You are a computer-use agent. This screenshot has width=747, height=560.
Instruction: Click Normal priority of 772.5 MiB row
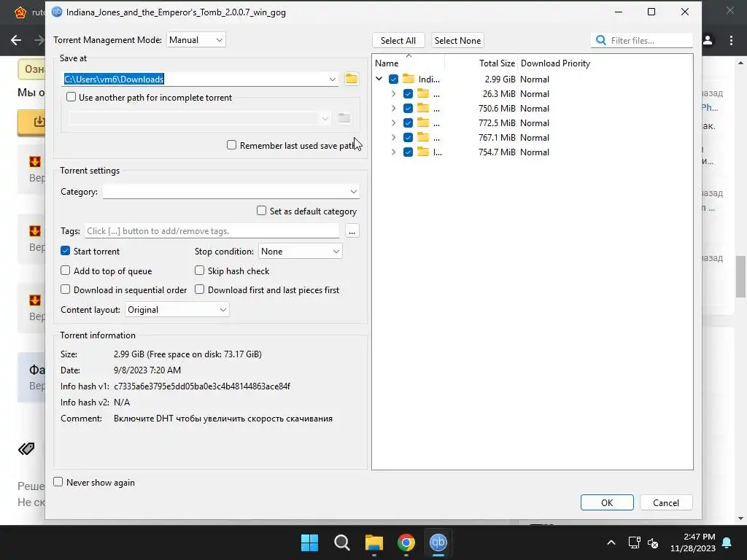coord(535,122)
